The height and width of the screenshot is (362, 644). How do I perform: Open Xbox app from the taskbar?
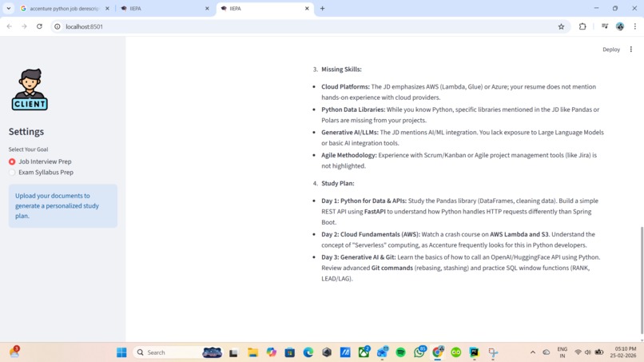pyautogui.click(x=364, y=352)
